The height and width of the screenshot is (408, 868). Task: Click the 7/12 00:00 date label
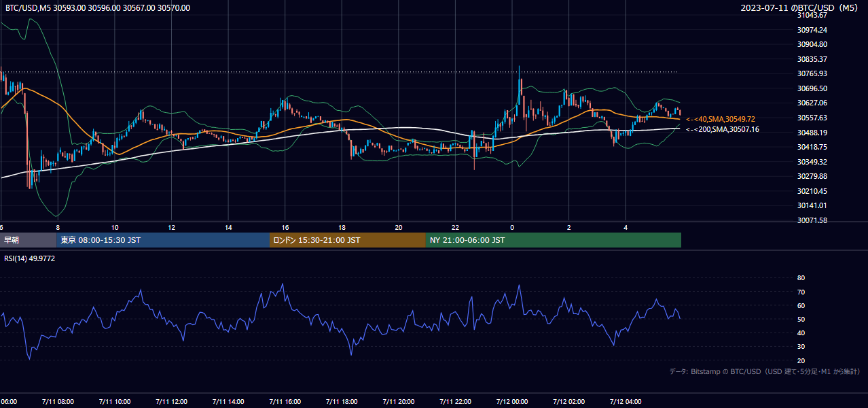point(512,402)
